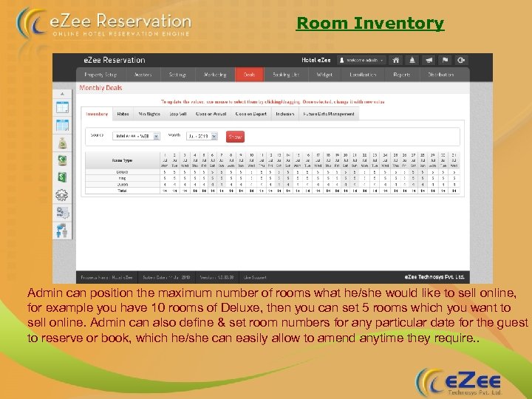Open the white calendar grid sidebar icon
The width and height of the screenshot is (532, 399).
pyautogui.click(x=62, y=107)
